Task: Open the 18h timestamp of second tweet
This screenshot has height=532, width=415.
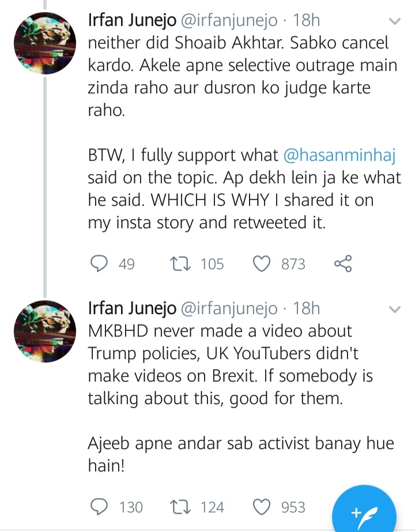Action: tap(306, 308)
